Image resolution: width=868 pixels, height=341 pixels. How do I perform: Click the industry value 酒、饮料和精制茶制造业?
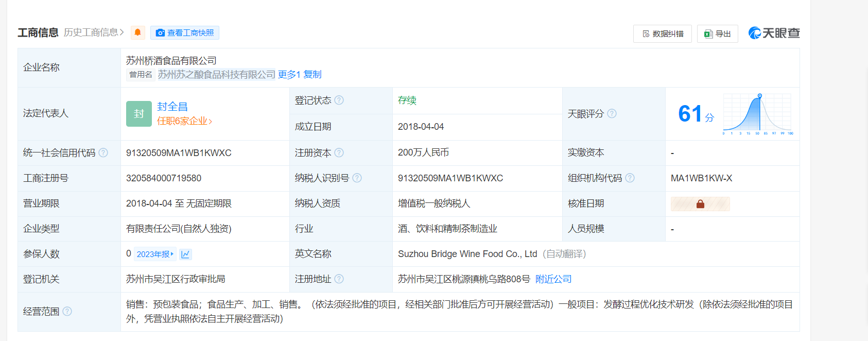447,229
